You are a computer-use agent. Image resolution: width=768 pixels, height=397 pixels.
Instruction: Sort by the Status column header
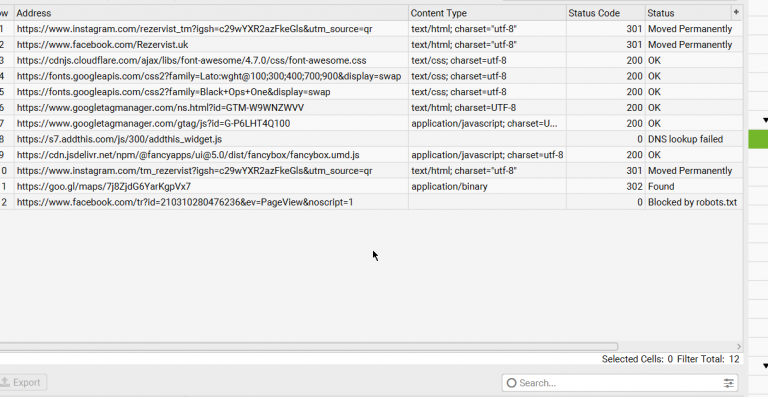(x=688, y=13)
